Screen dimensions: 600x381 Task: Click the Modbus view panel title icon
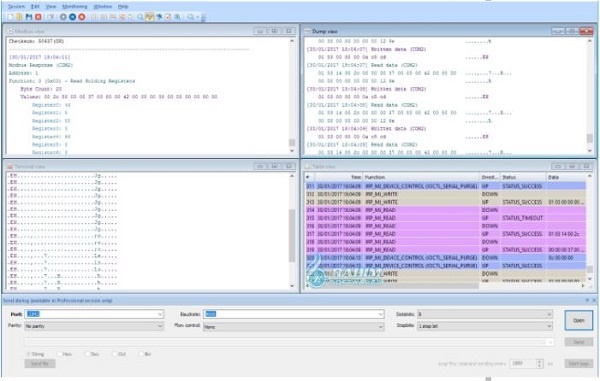pos(11,31)
